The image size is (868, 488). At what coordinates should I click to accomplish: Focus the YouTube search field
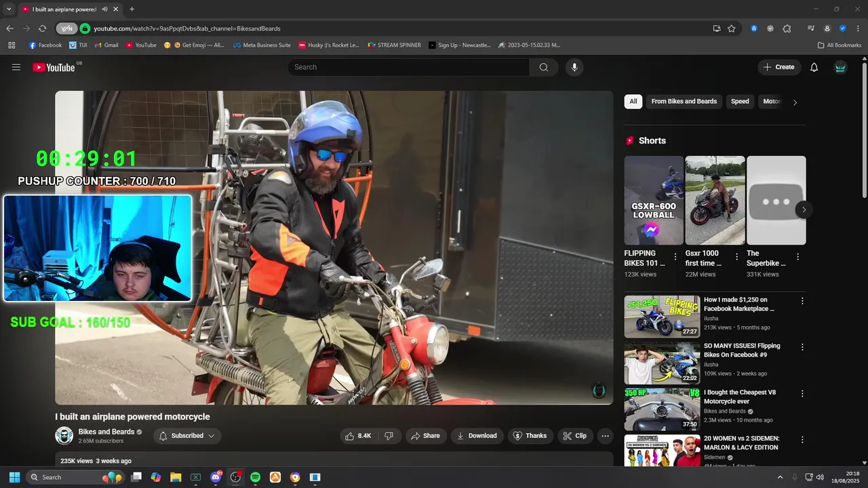point(409,67)
